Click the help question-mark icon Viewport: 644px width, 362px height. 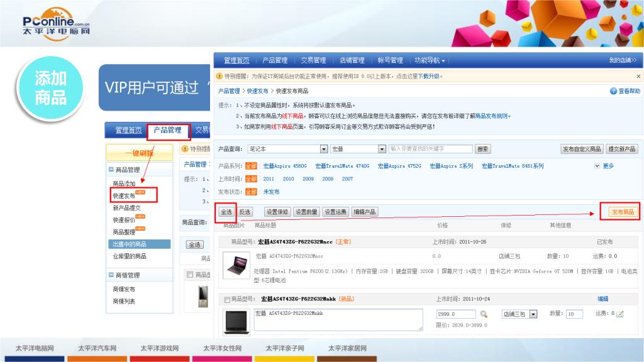(613, 91)
